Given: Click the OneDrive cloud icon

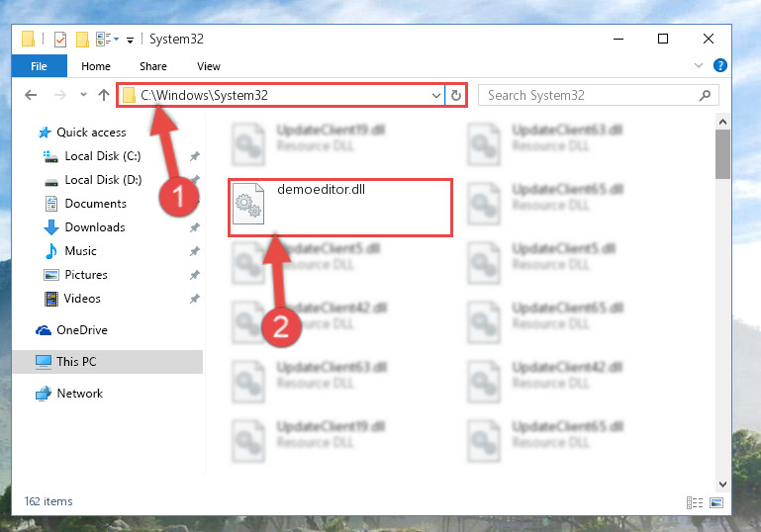Looking at the screenshot, I should click(x=44, y=330).
